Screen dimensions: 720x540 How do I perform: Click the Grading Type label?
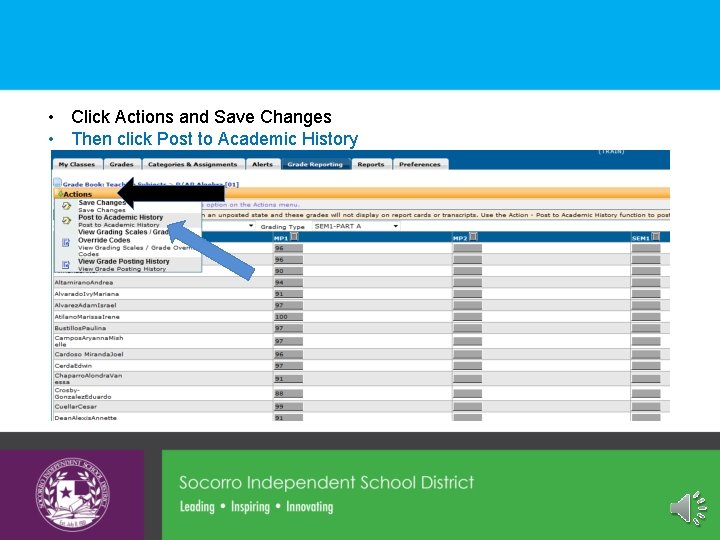point(282,227)
